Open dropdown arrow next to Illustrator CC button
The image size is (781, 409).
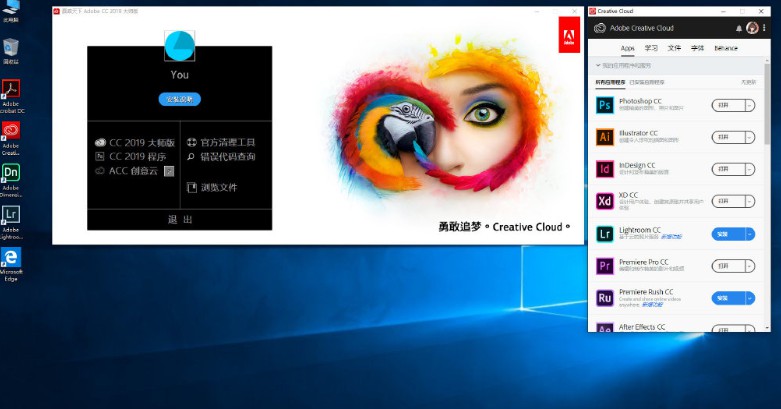(750, 137)
